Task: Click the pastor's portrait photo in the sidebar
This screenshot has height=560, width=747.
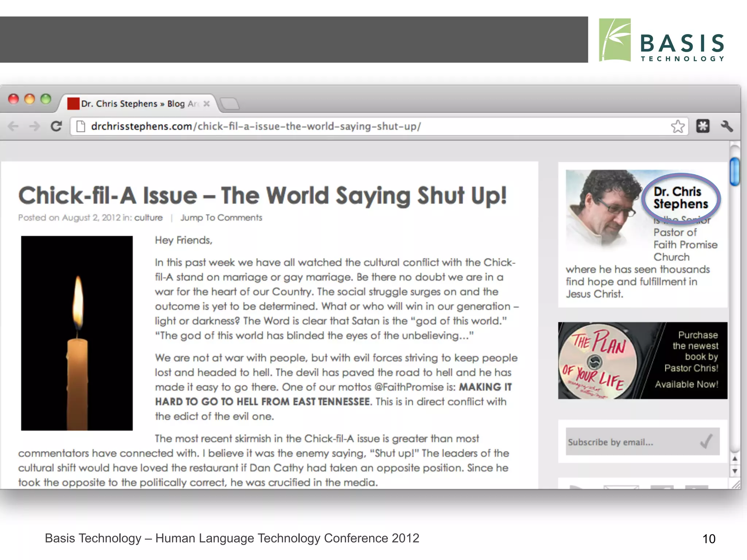Action: pos(604,210)
